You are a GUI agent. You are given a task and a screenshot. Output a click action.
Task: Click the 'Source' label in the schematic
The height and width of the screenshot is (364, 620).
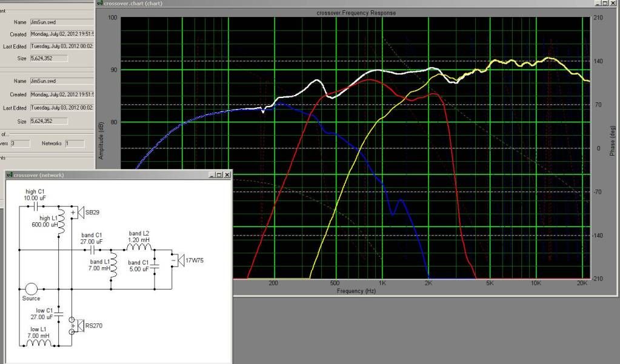tap(31, 299)
